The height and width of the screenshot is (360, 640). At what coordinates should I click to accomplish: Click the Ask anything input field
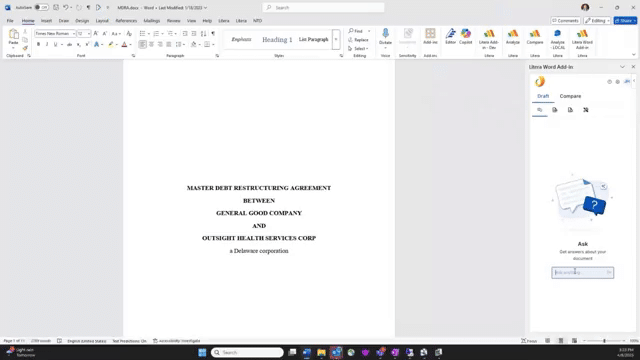coord(582,273)
